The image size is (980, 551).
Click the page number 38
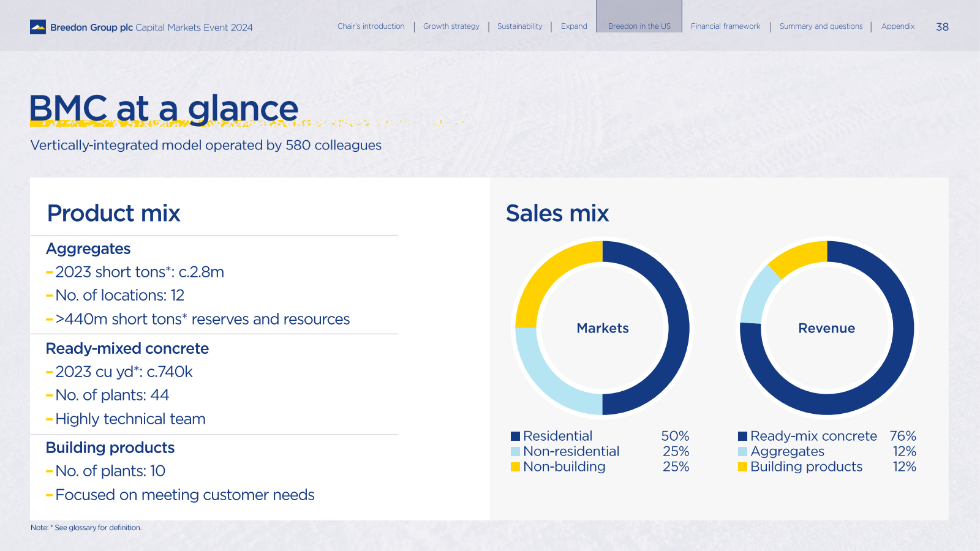click(x=943, y=27)
